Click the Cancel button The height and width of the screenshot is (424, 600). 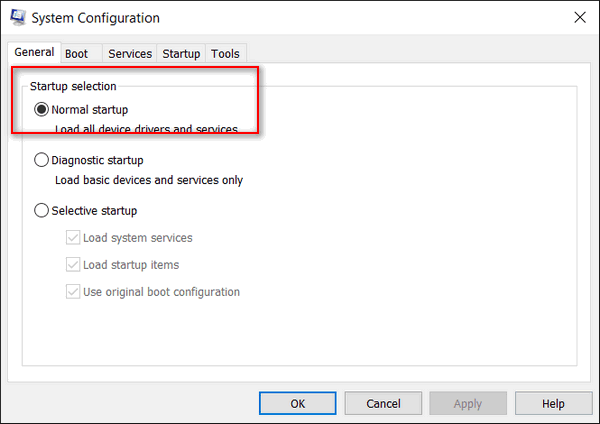[x=383, y=403]
